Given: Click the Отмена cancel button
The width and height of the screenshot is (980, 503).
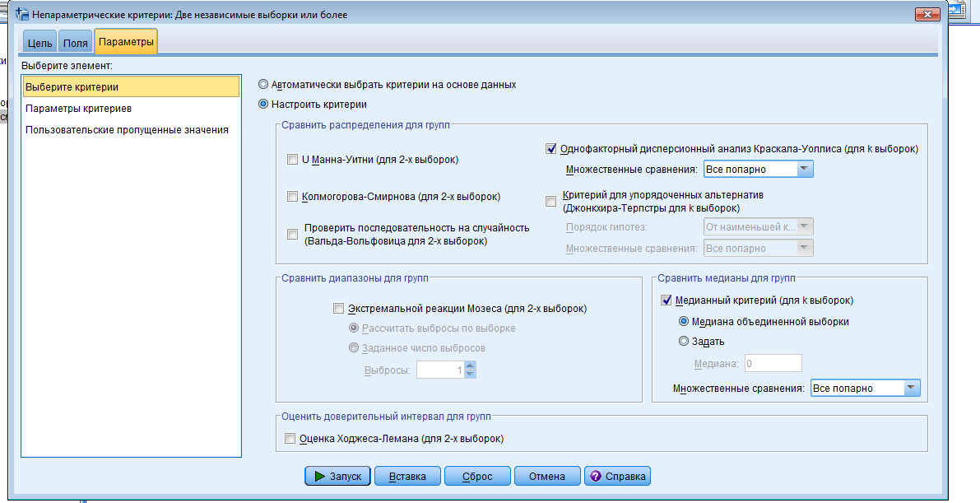Looking at the screenshot, I should (x=546, y=476).
